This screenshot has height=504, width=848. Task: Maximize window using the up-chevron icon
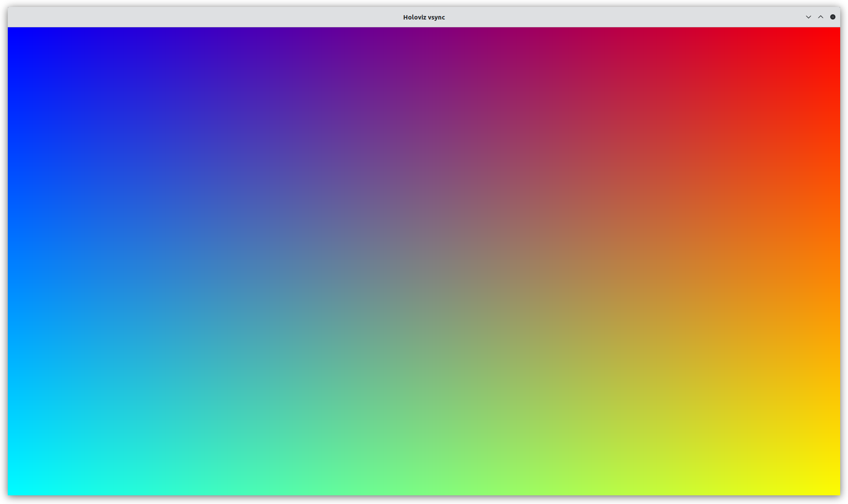coord(820,17)
